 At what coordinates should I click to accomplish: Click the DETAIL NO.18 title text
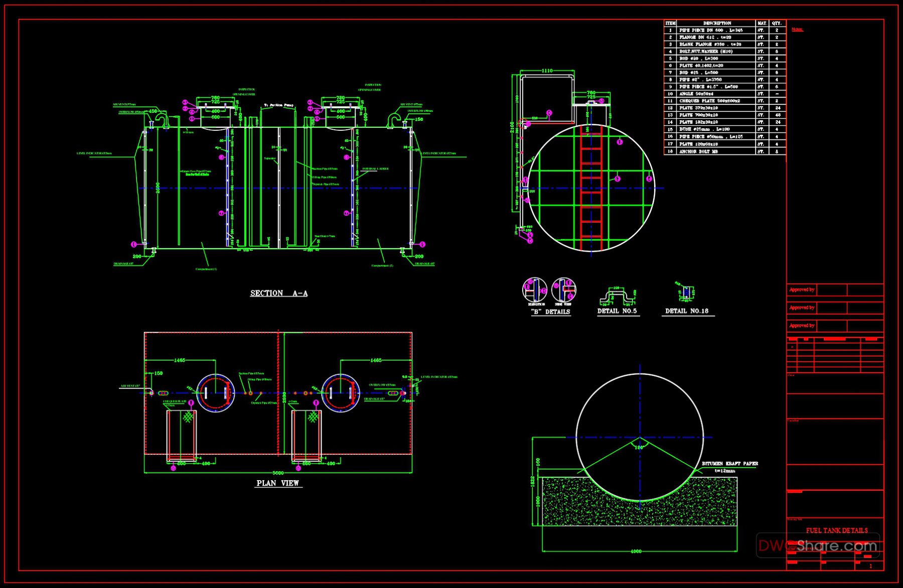(688, 311)
